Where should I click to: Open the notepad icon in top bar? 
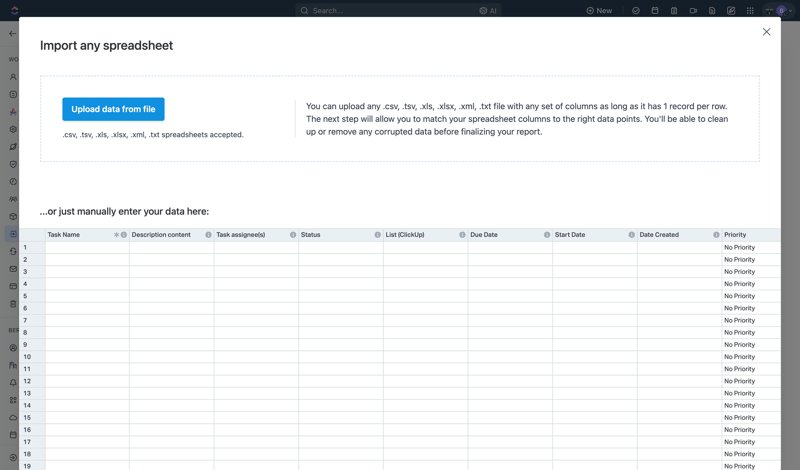click(x=674, y=10)
